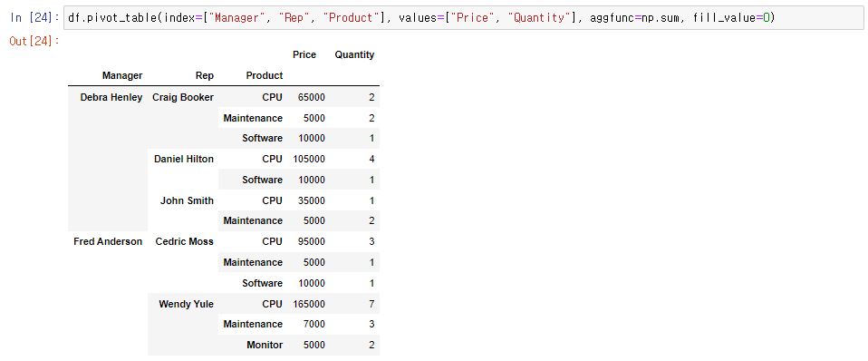
Task: Select the Cedric Moss rep cell
Action: point(184,241)
